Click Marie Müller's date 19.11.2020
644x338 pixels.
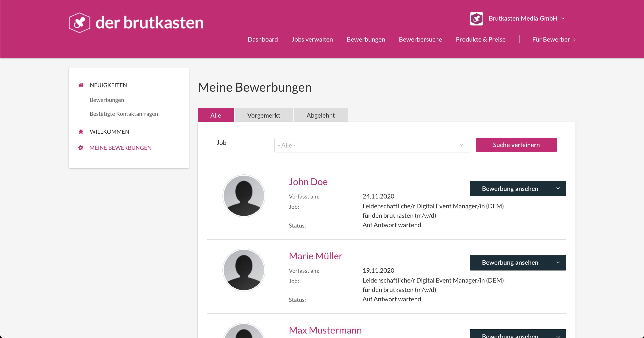pyautogui.click(x=378, y=270)
